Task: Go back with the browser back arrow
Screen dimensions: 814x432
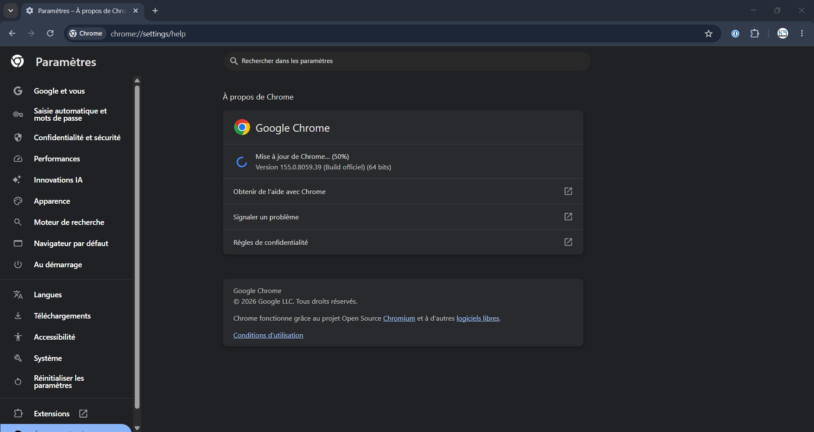Action: [x=12, y=33]
